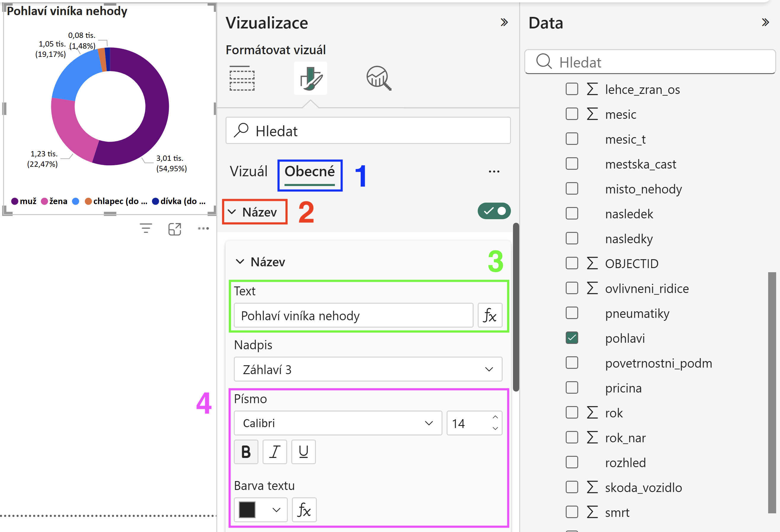Toggle underline formatting for the title
This screenshot has width=780, height=532.
(x=303, y=452)
